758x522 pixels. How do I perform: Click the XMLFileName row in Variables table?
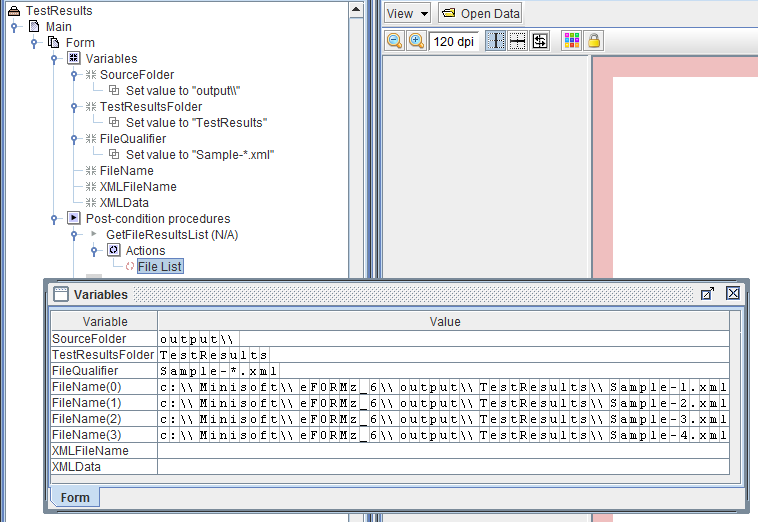click(390, 451)
